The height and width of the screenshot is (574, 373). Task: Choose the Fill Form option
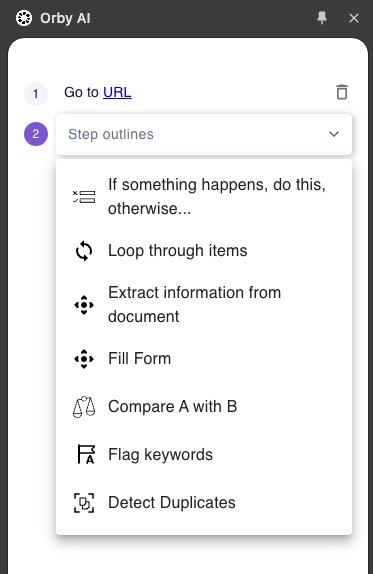tap(204, 358)
